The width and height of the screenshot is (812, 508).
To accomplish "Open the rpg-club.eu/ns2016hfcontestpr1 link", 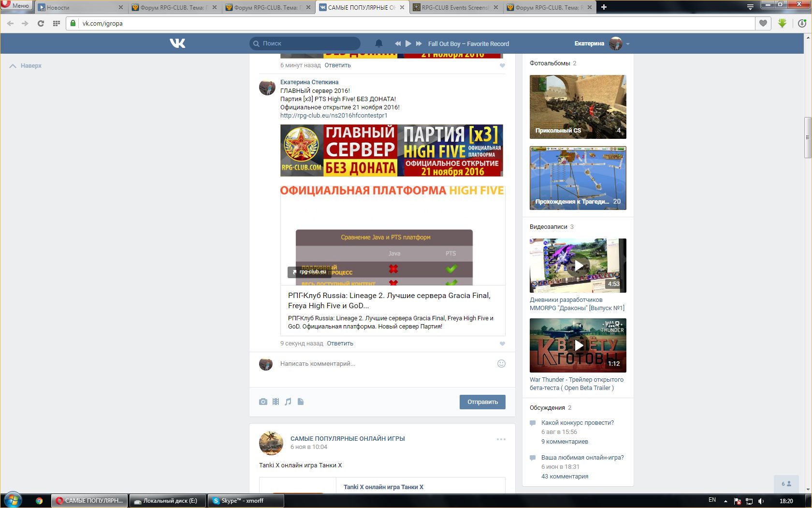I will (x=333, y=116).
